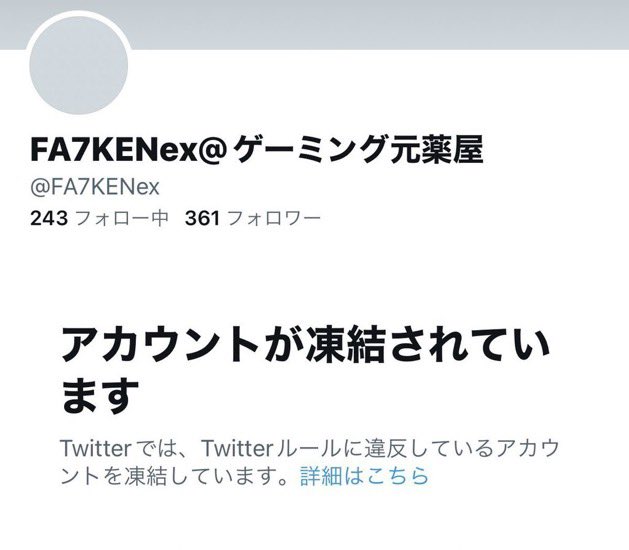Image resolution: width=629 pixels, height=550 pixels.
Task: Click ゲーミング元薬屋 part of display name
Action: coord(357,150)
